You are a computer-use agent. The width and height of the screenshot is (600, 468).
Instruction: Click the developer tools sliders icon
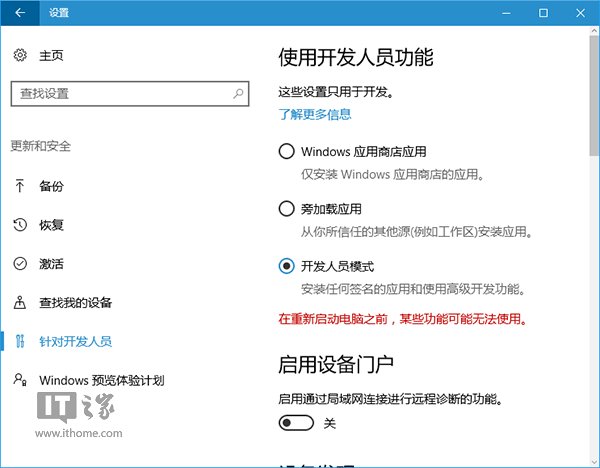(20, 341)
